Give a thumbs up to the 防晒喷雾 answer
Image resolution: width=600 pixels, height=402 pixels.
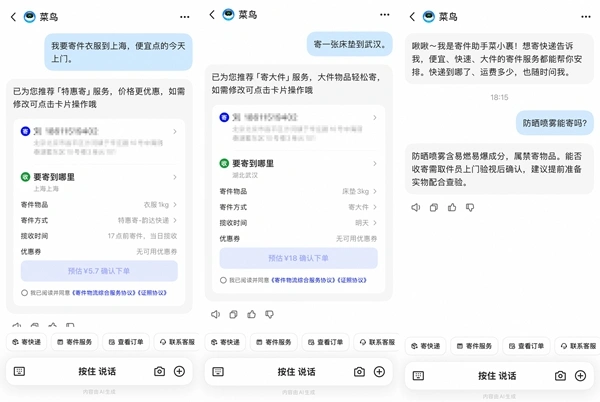(x=452, y=207)
